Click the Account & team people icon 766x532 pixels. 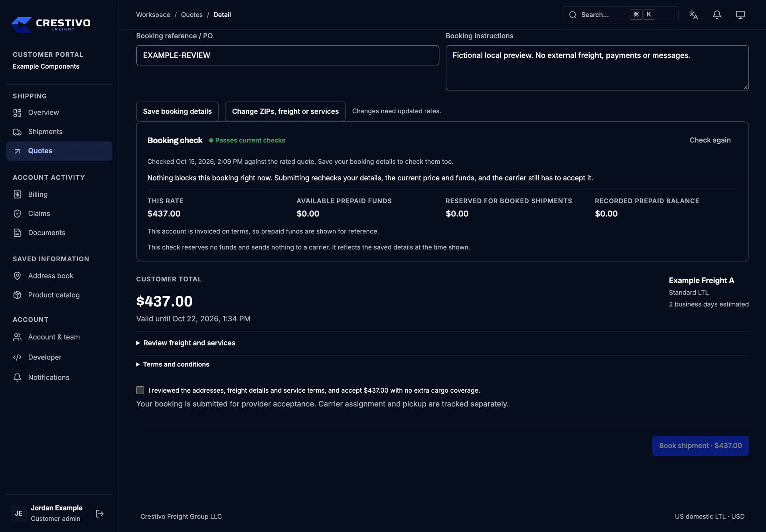pos(17,337)
